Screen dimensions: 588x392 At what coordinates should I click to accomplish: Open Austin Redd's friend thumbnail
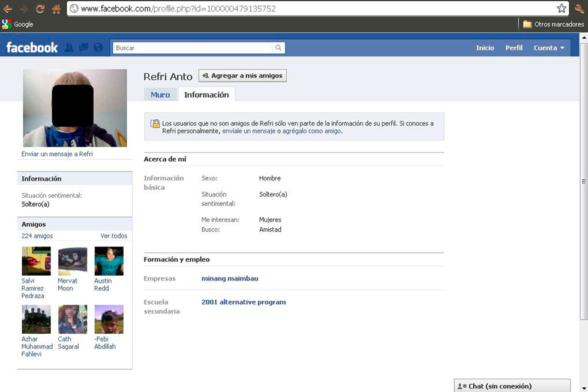[109, 261]
